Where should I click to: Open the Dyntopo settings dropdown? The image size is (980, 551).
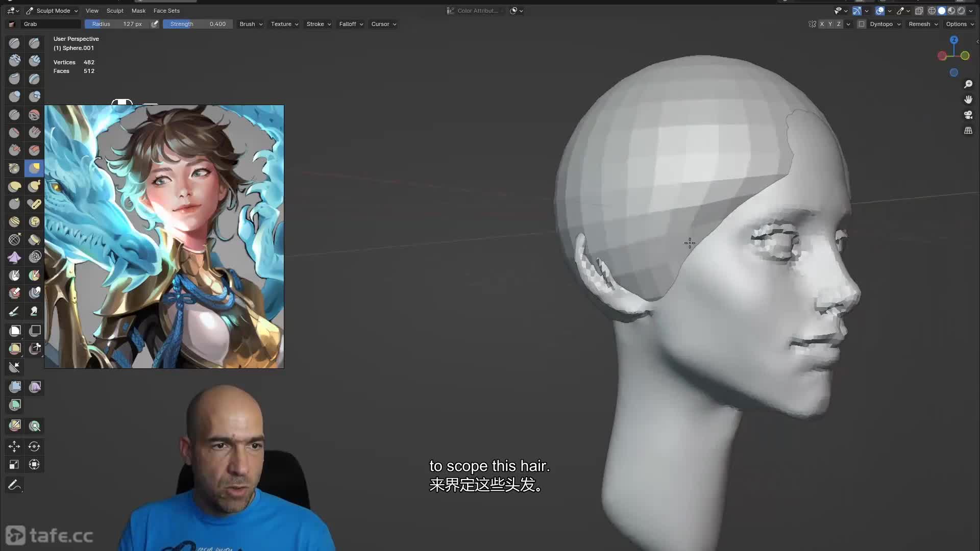(x=885, y=24)
